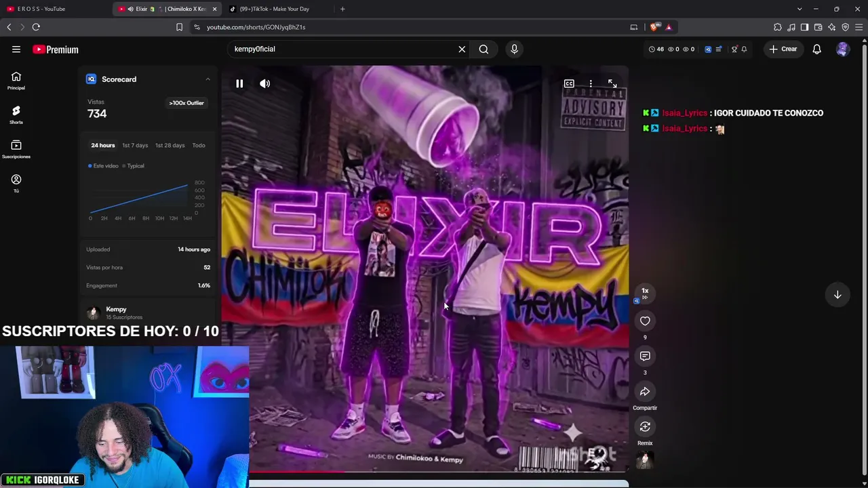Open Leo AI sparkle icon

coord(832,27)
